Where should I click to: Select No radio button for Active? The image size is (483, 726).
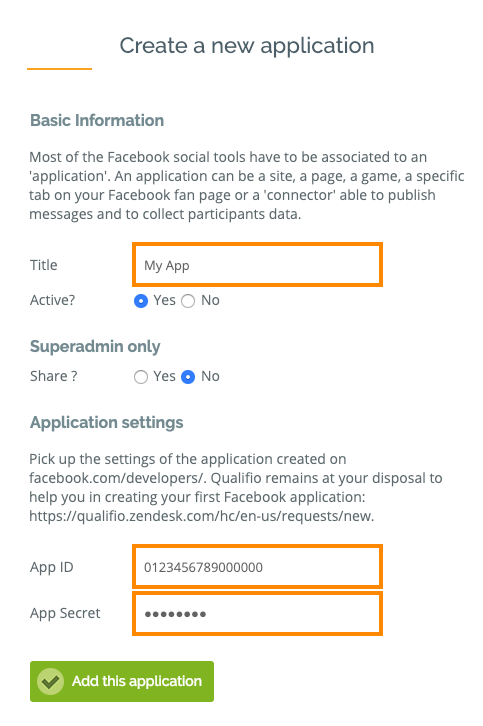(x=188, y=301)
